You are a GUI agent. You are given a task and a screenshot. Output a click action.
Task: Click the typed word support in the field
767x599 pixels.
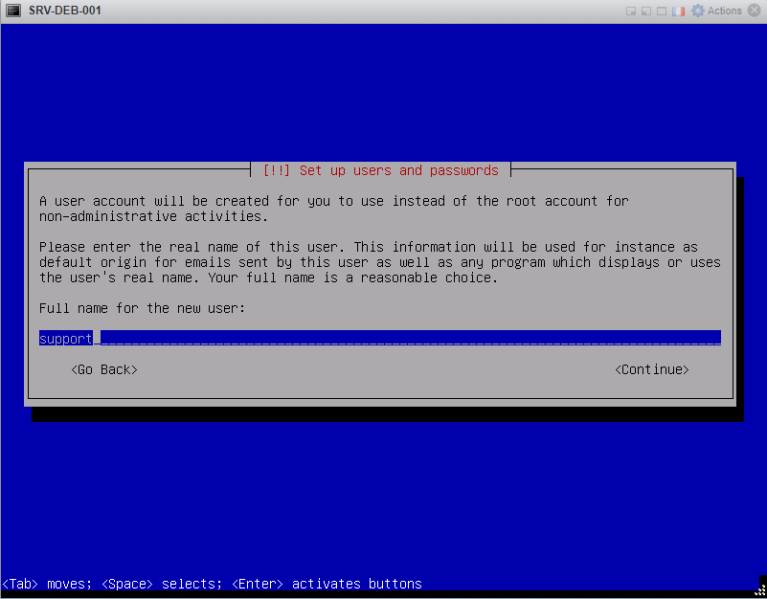click(x=66, y=338)
